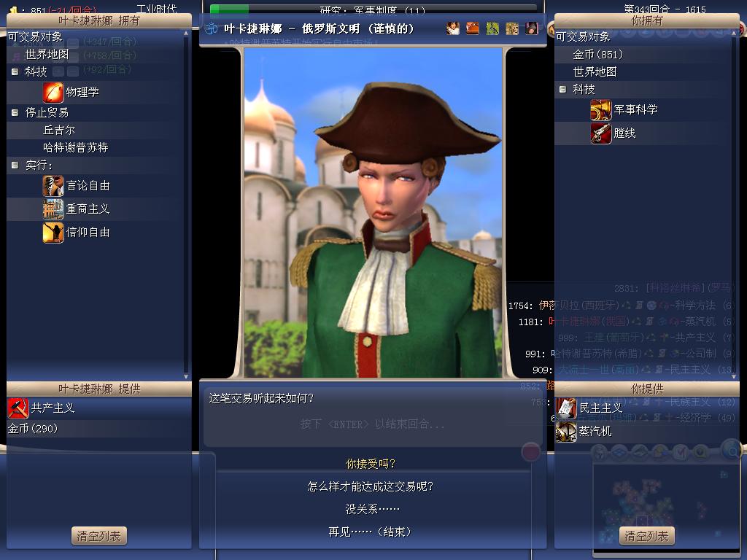747x560 pixels.
Task: Choose 再见 (结束) to end talks
Action: point(370,532)
